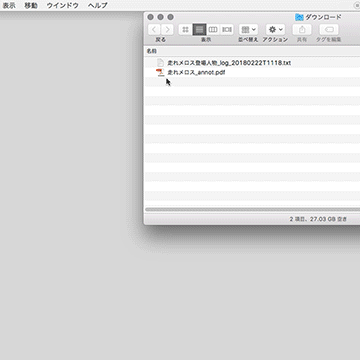Go forward with the right arrow button
The height and width of the screenshot is (360, 360).
tap(167, 30)
